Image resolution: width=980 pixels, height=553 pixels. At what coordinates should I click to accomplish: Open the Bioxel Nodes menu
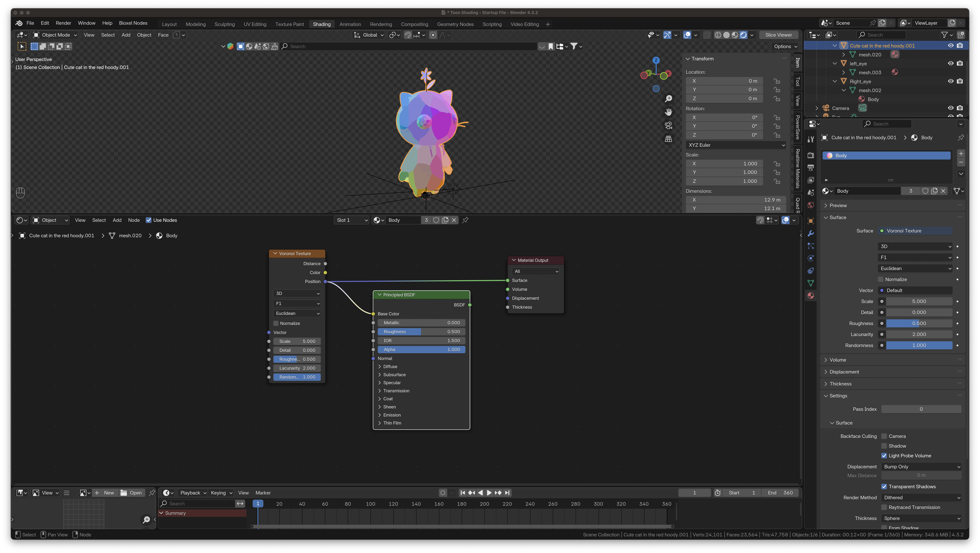133,23
